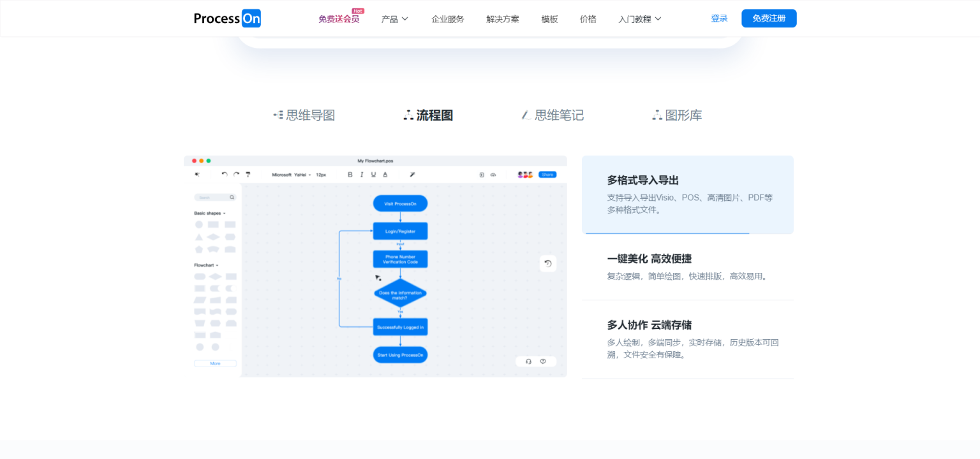Select the 图形库 tab

(x=677, y=115)
